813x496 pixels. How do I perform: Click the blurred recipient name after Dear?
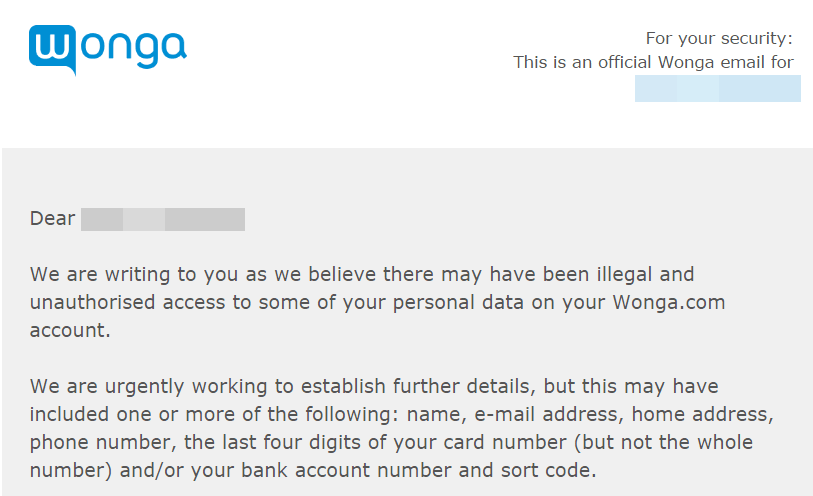(x=163, y=219)
